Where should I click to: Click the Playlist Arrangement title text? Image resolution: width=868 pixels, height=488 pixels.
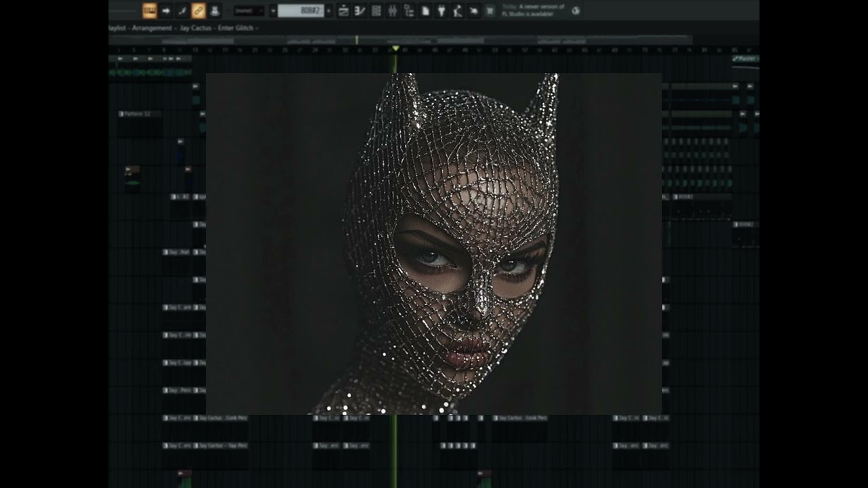[141, 28]
